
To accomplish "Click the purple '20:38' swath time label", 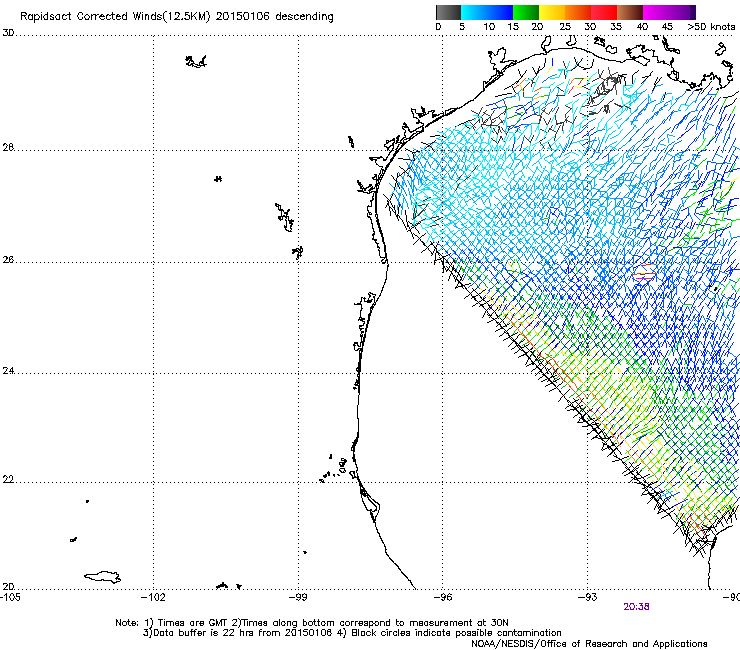I will (x=636, y=607).
